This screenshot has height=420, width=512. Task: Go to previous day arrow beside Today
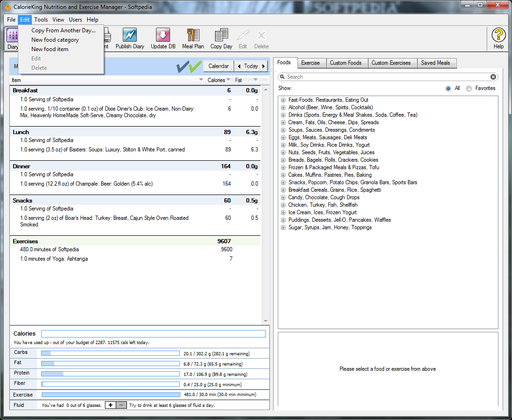(x=239, y=67)
